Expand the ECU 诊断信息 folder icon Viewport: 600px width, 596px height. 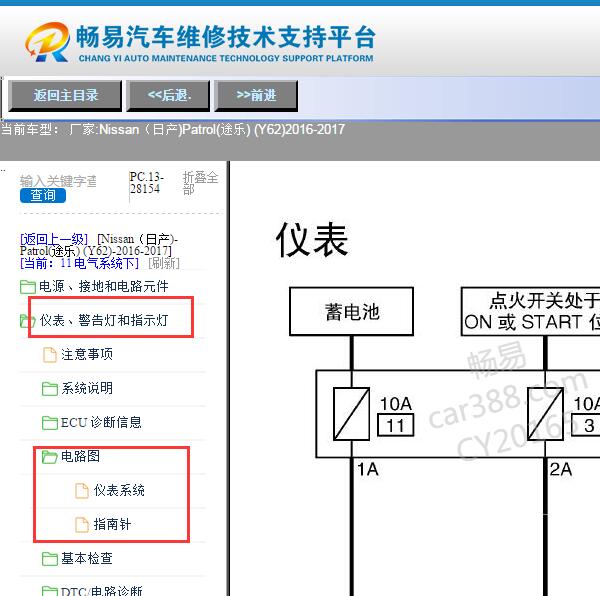pos(50,423)
